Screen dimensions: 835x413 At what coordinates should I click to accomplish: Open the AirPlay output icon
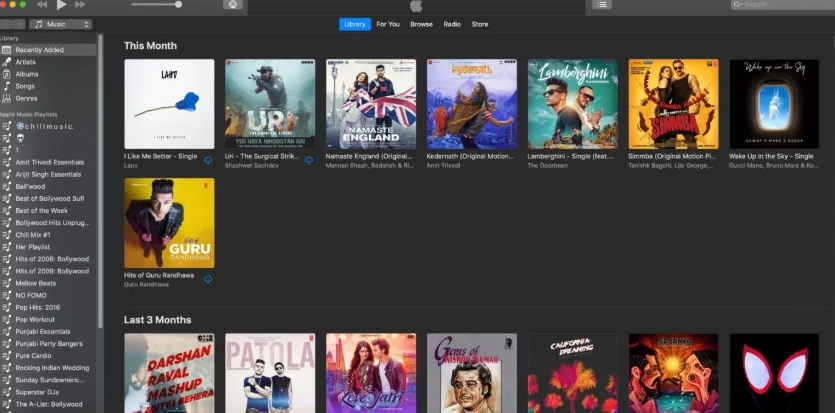(232, 5)
